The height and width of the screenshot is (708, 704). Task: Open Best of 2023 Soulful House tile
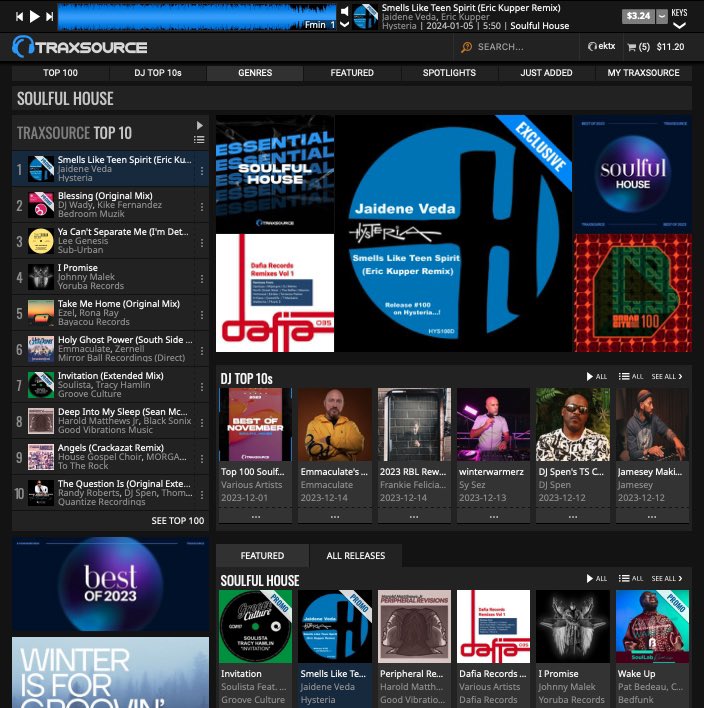point(633,174)
